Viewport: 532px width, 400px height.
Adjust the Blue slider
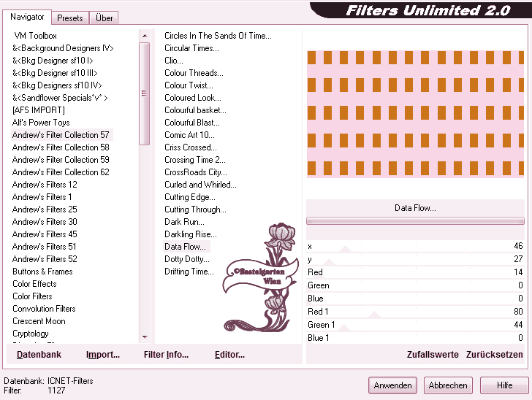415,299
